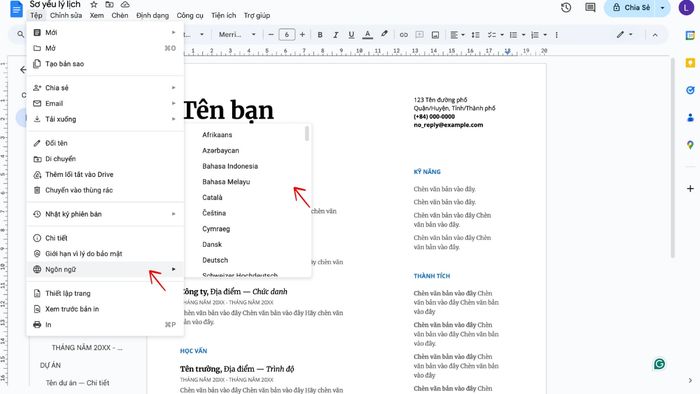Select Mở in the file menu
This screenshot has height=394, width=700.
[x=105, y=48]
